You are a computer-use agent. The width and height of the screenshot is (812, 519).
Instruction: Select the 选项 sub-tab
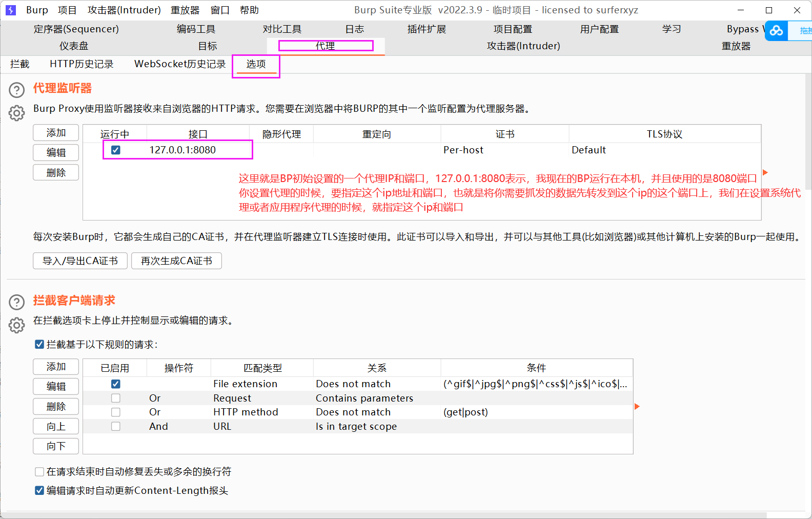click(x=256, y=64)
